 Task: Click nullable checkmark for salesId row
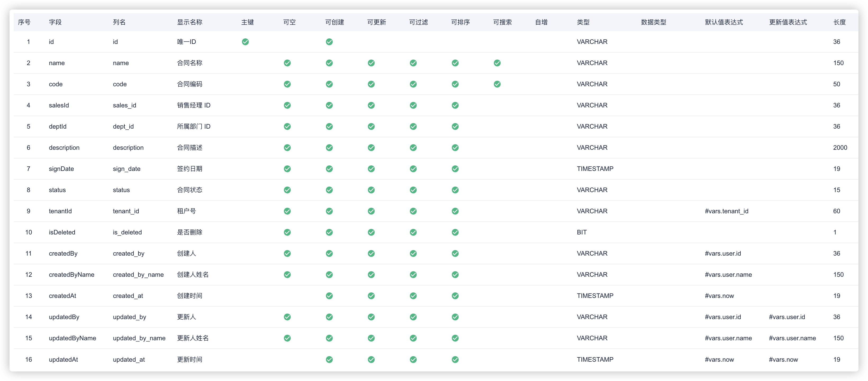pos(287,106)
